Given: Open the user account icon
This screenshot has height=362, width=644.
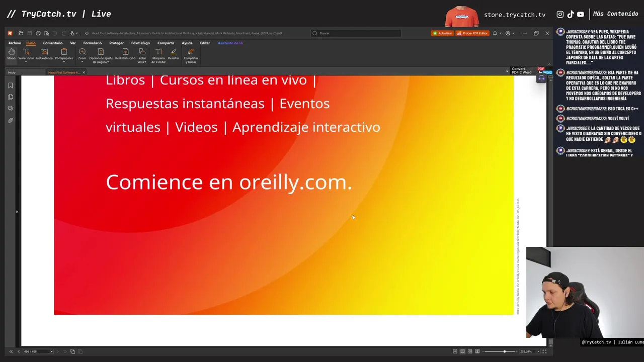Looking at the screenshot, I should (508, 33).
